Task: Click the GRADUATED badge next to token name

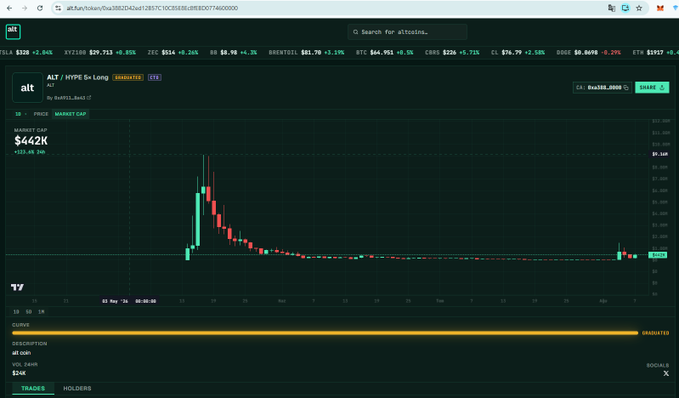Action: click(128, 78)
